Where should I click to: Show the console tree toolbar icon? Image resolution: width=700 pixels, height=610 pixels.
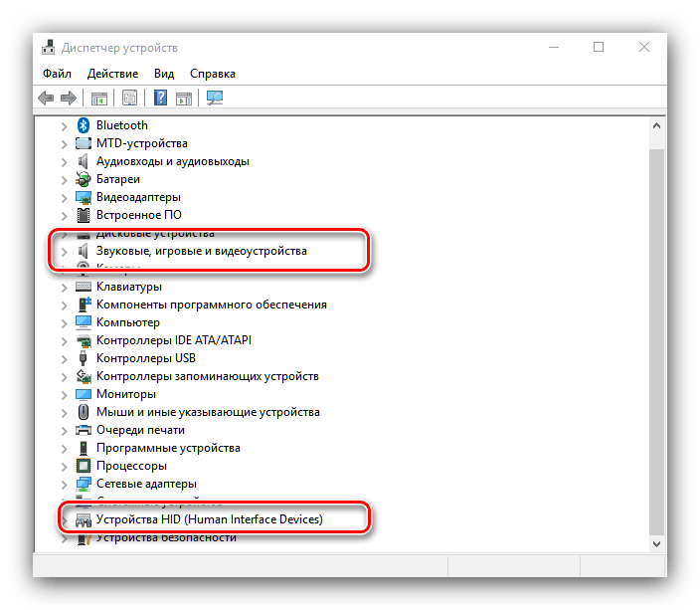click(x=99, y=98)
